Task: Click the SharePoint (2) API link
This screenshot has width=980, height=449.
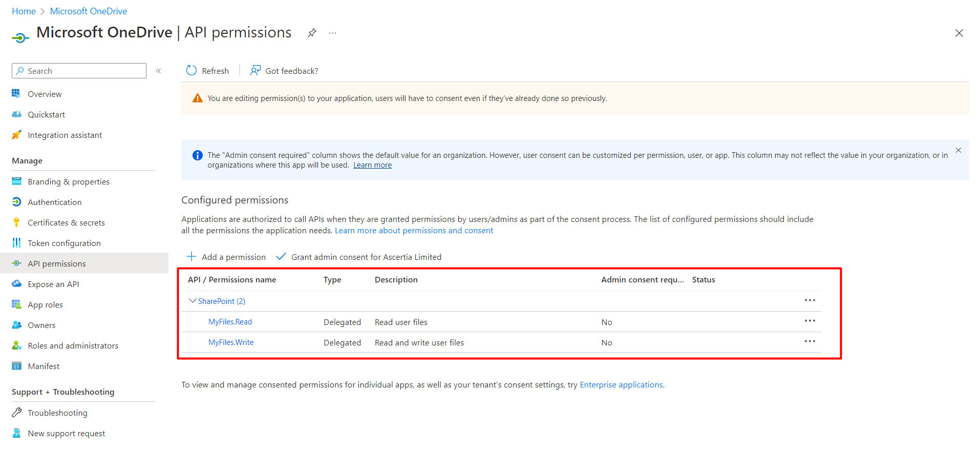Action: 222,301
